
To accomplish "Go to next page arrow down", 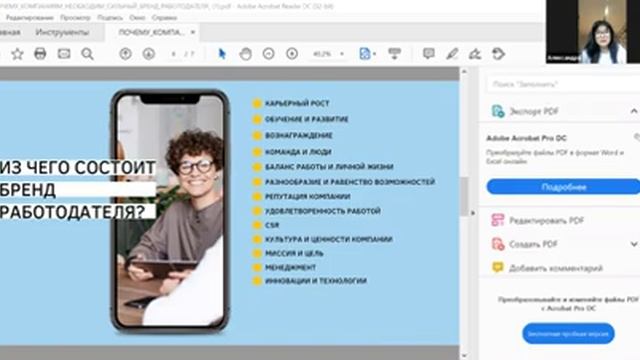I will (149, 54).
